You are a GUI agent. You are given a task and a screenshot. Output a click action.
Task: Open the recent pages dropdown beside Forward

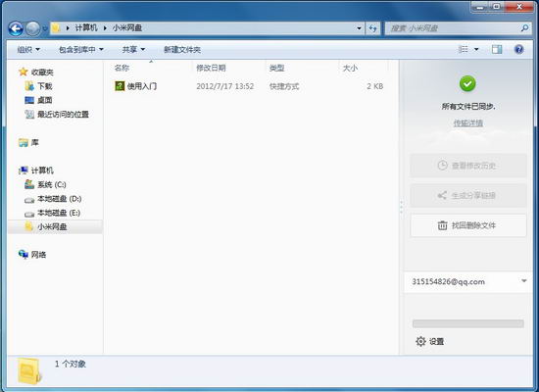pyautogui.click(x=45, y=28)
